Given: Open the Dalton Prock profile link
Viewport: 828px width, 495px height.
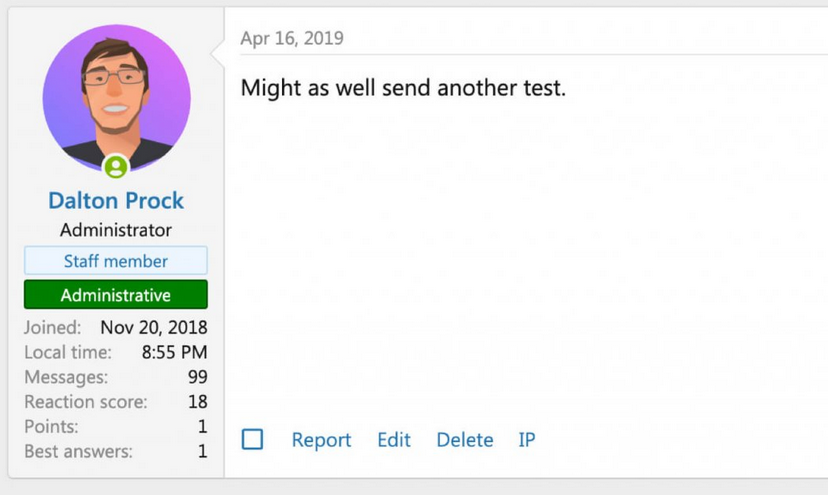Looking at the screenshot, I should (x=116, y=200).
